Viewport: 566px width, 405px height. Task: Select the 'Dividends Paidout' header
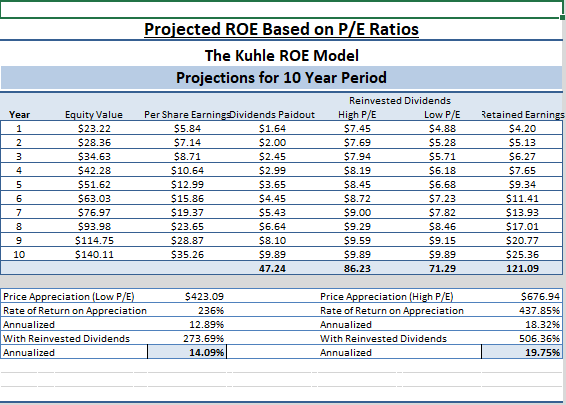pyautogui.click(x=272, y=115)
